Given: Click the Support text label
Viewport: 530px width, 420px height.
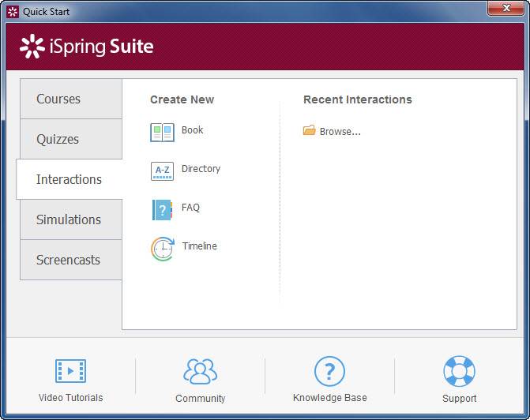Looking at the screenshot, I should tap(460, 399).
